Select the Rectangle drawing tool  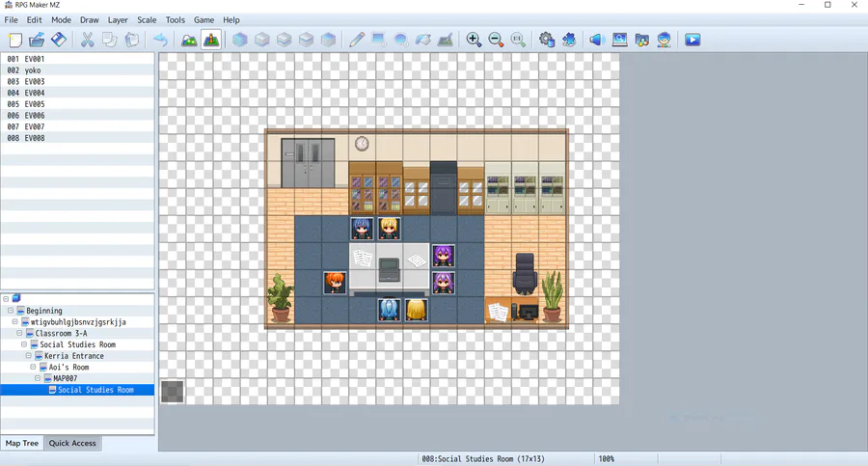(379, 40)
